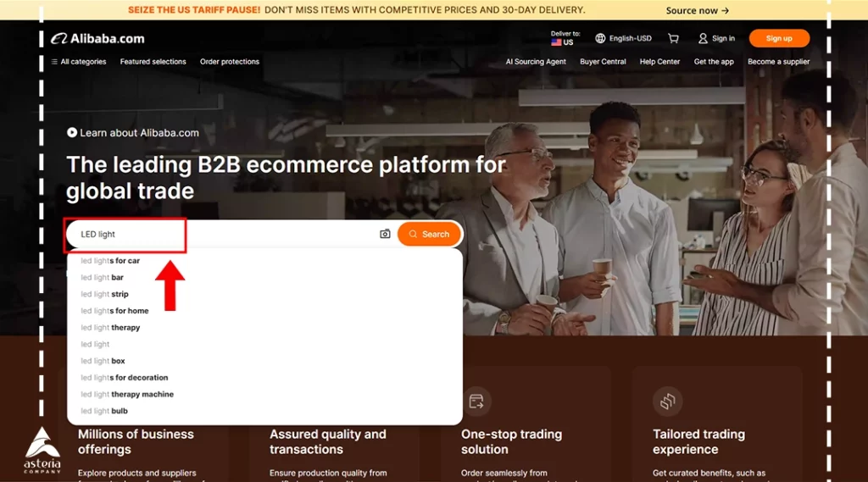This screenshot has width=868, height=482.
Task: Click Assured quality and transactions heading
Action: (x=328, y=441)
